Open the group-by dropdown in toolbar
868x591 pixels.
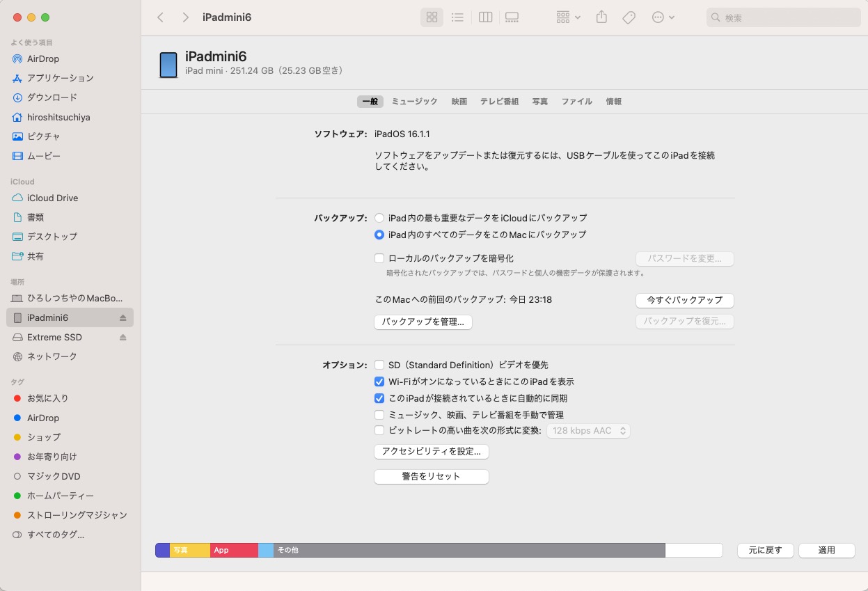coord(568,17)
